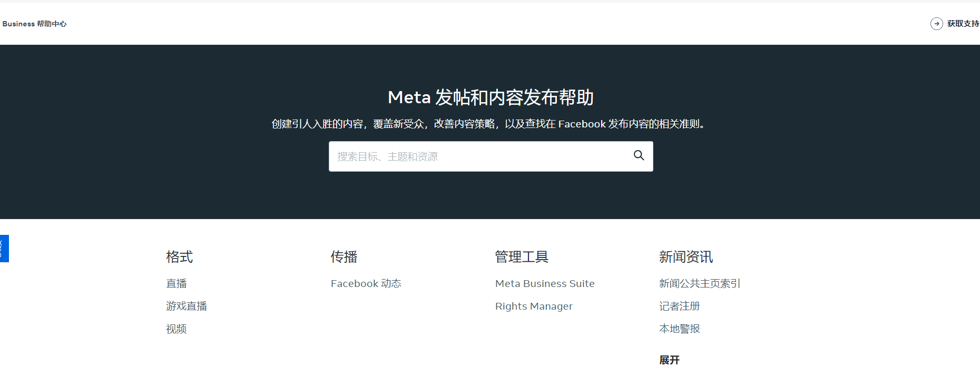Click the 格式 section heading
Screen dimensions: 980x386
pyautogui.click(x=180, y=256)
